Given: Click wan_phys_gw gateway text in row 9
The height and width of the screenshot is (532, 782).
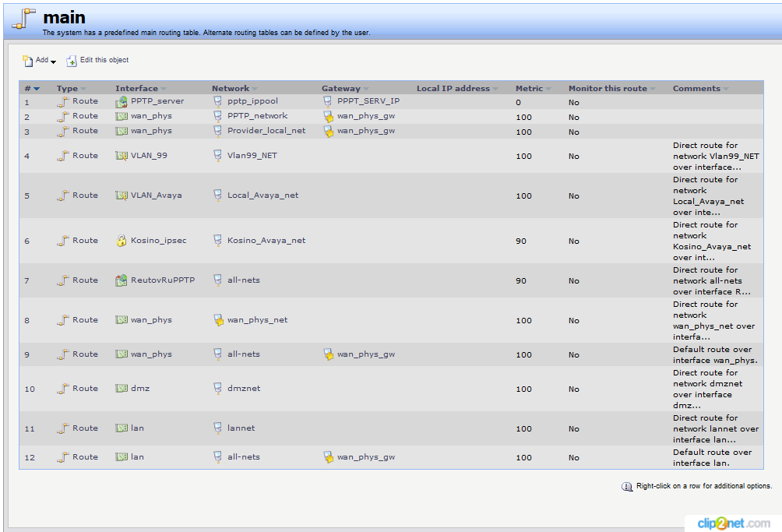Looking at the screenshot, I should point(365,354).
